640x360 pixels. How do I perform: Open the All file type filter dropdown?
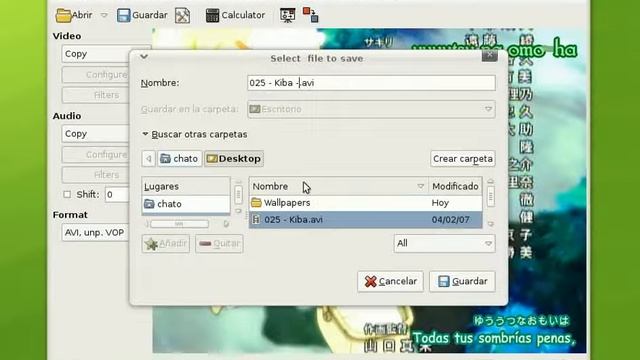pos(444,244)
